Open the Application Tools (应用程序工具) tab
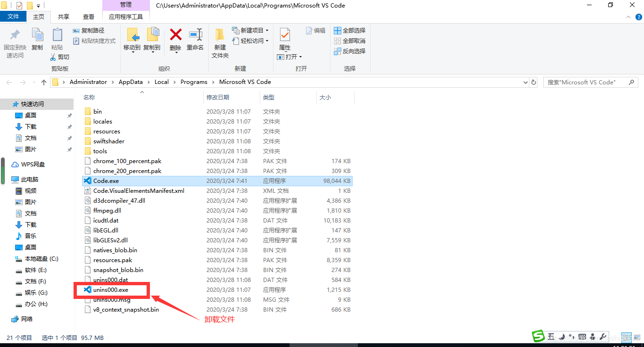This screenshot has width=644, height=347. [126, 17]
